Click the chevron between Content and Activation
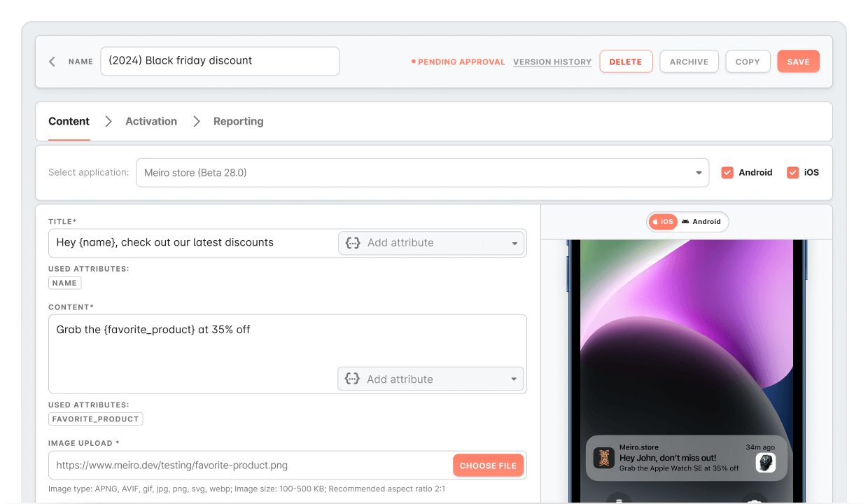868x504 pixels. (x=108, y=122)
